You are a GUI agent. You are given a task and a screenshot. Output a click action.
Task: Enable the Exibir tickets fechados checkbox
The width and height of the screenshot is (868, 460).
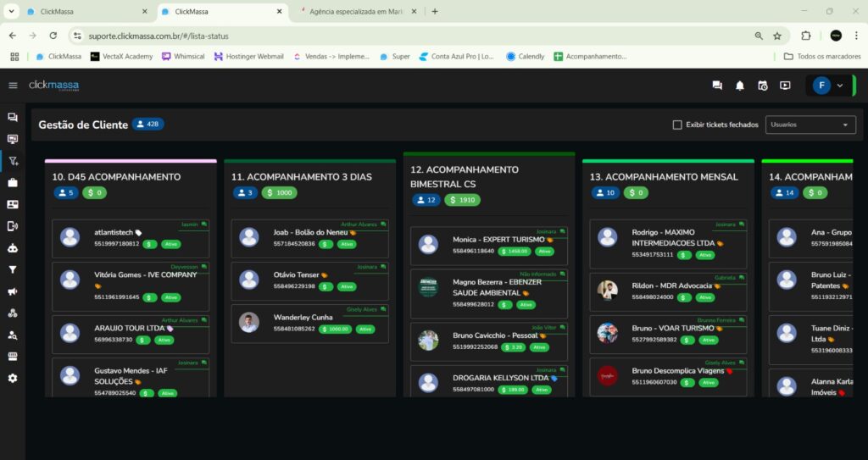[677, 125]
